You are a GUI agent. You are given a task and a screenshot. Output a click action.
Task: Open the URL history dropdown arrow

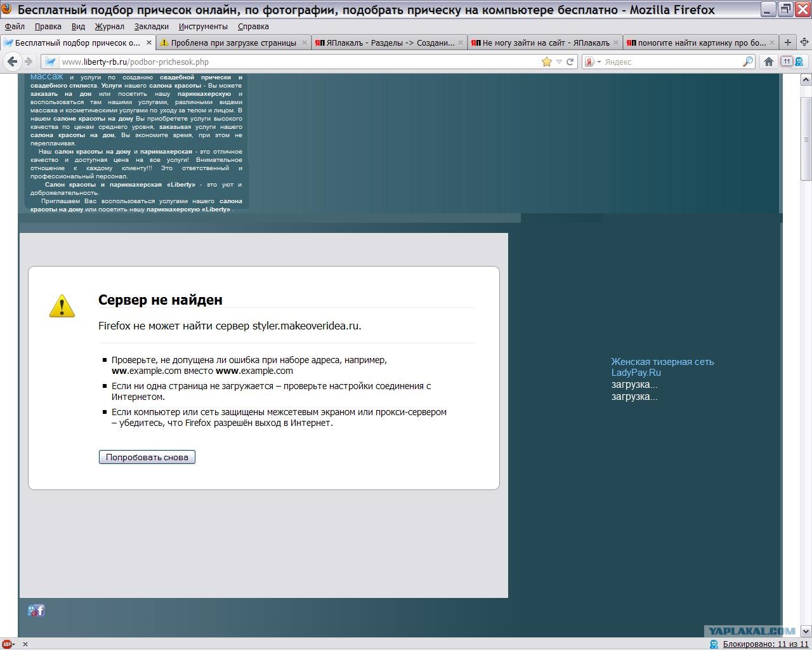[x=559, y=62]
